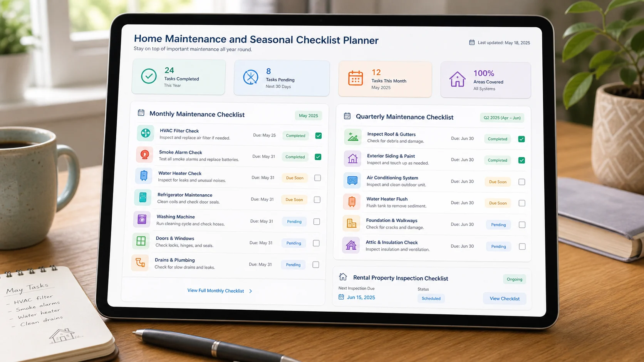Image resolution: width=644 pixels, height=362 pixels.
Task: Check the Air Conditioning System checkbox
Action: coord(522,182)
